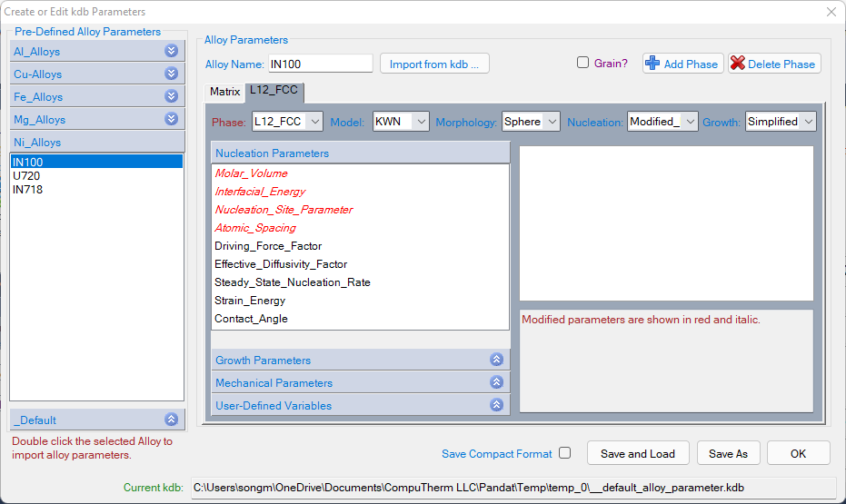846x504 pixels.
Task: Open the Phase dropdown showing L12_FCC
Action: coord(287,122)
